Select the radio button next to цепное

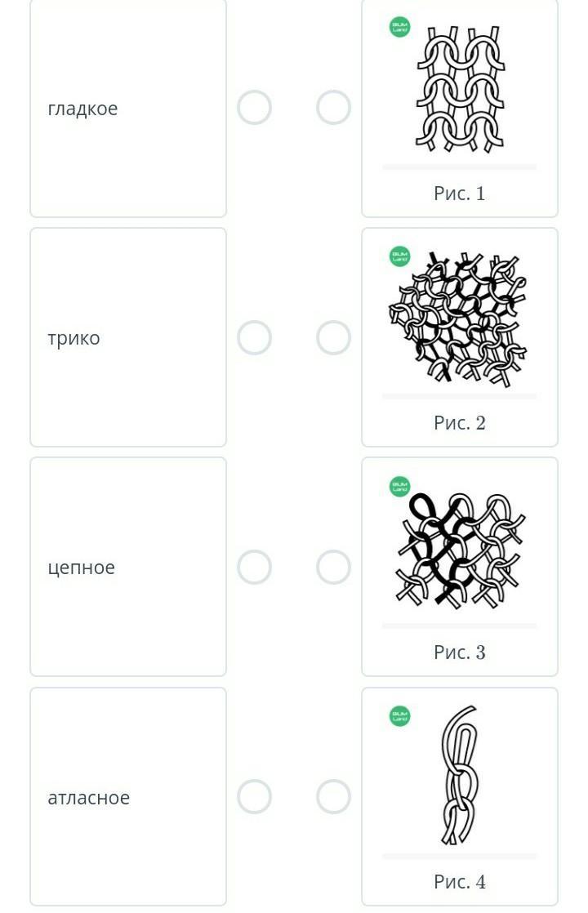click(255, 567)
